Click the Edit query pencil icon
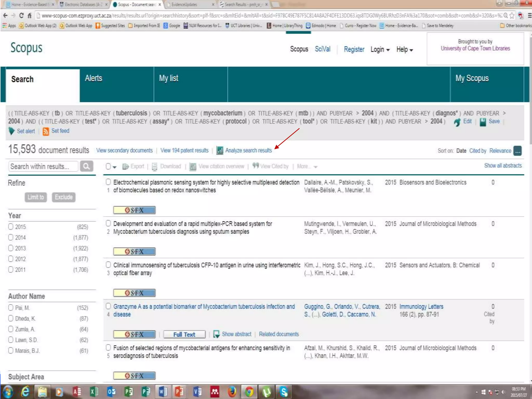 pos(457,122)
